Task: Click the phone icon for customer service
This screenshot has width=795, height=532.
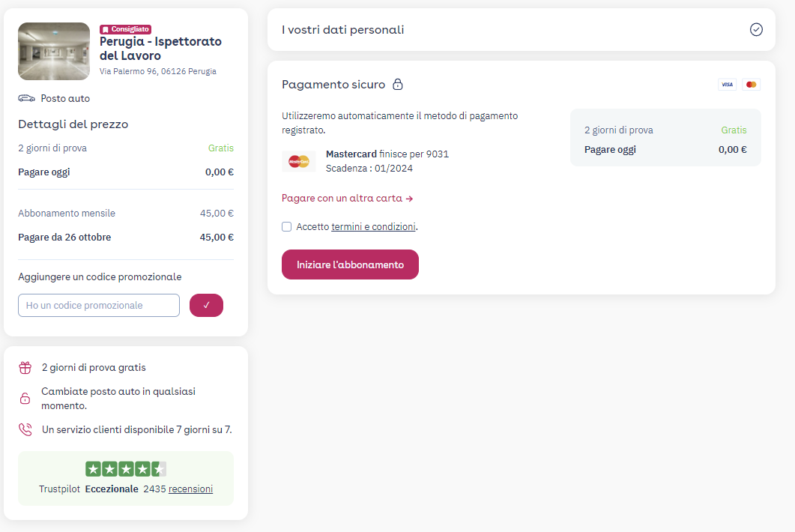Action: tap(25, 429)
